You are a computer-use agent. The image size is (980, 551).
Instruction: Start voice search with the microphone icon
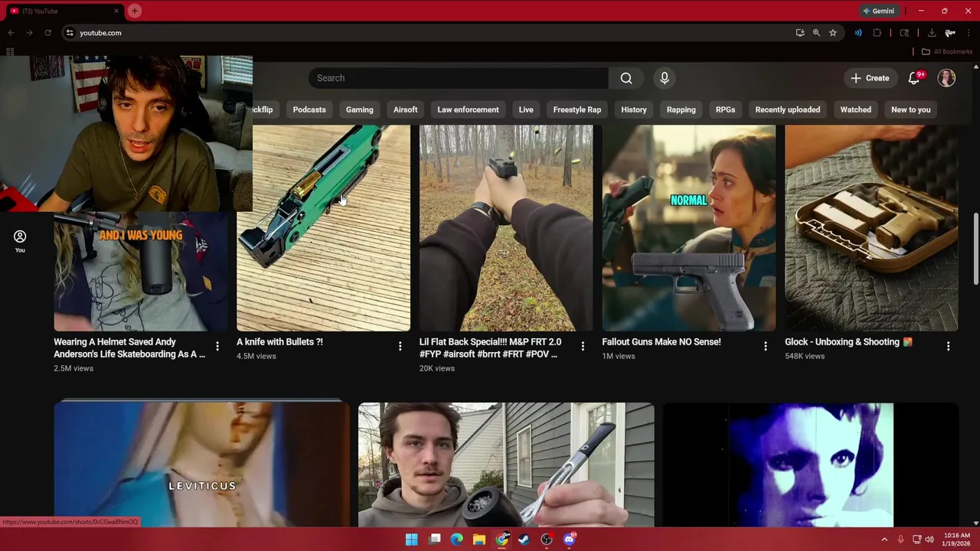tap(665, 78)
